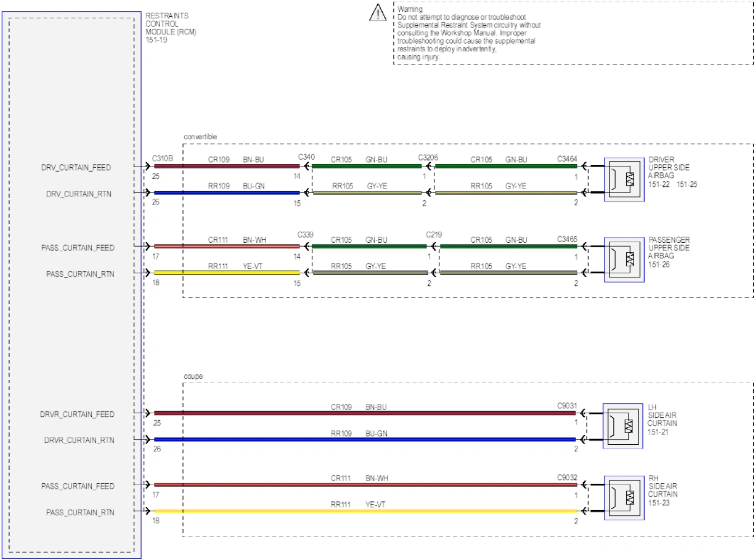Image resolution: width=755 pixels, height=560 pixels.
Task: Select the "DRIVER UPPER SIDE AIRBAG" label
Action: (669, 168)
